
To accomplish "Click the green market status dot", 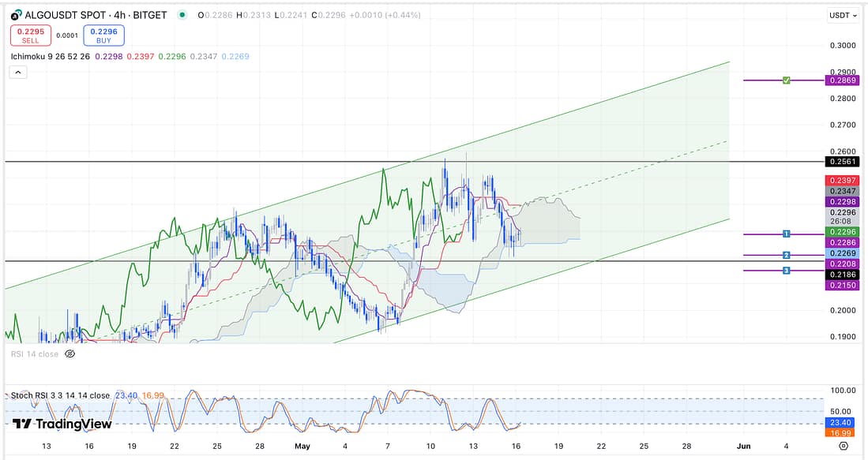I will click(183, 15).
